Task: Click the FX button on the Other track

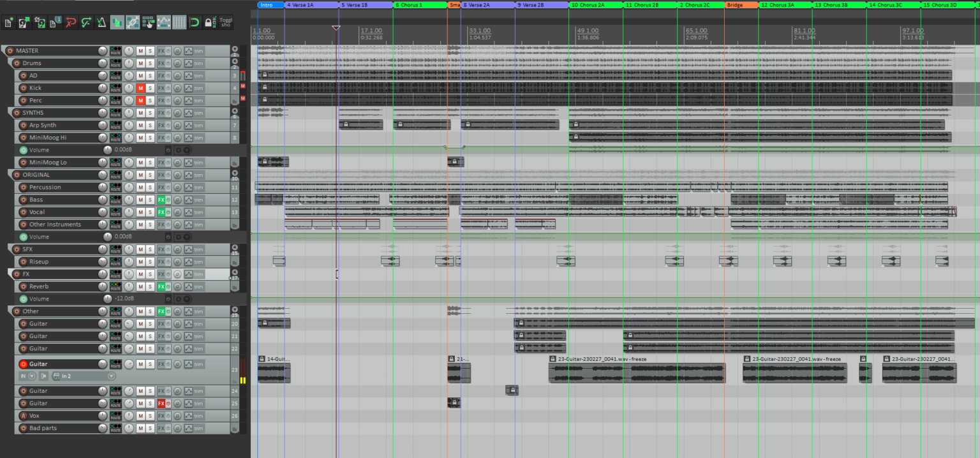Action: (x=161, y=311)
